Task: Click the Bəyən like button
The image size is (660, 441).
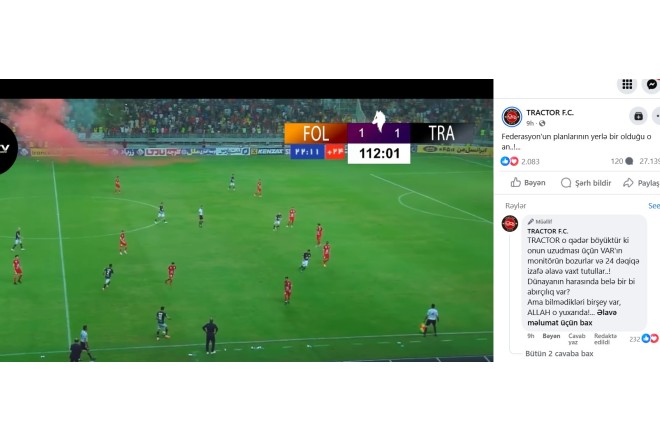Action: (x=528, y=183)
